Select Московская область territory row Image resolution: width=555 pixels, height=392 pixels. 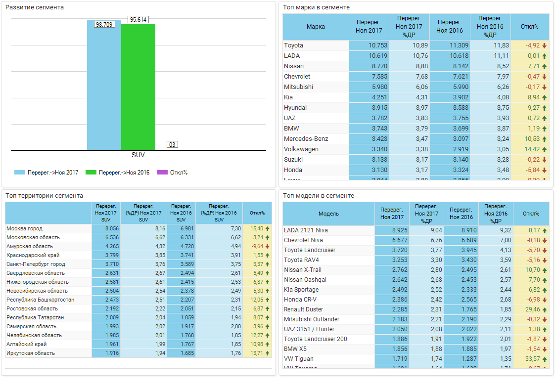click(139, 237)
